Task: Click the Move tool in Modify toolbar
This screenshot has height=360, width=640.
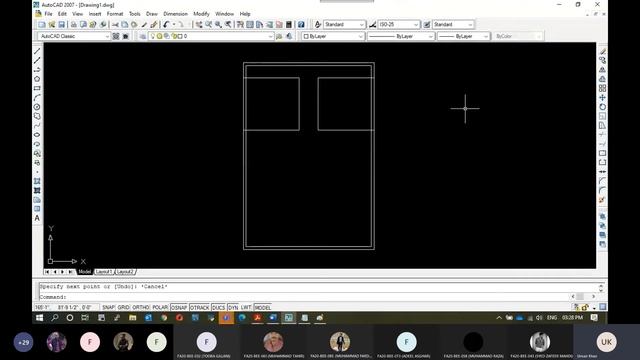Action: (602, 98)
